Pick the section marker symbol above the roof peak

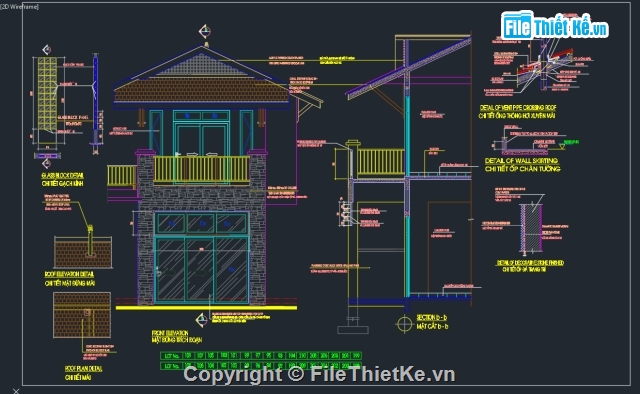pos(205,31)
